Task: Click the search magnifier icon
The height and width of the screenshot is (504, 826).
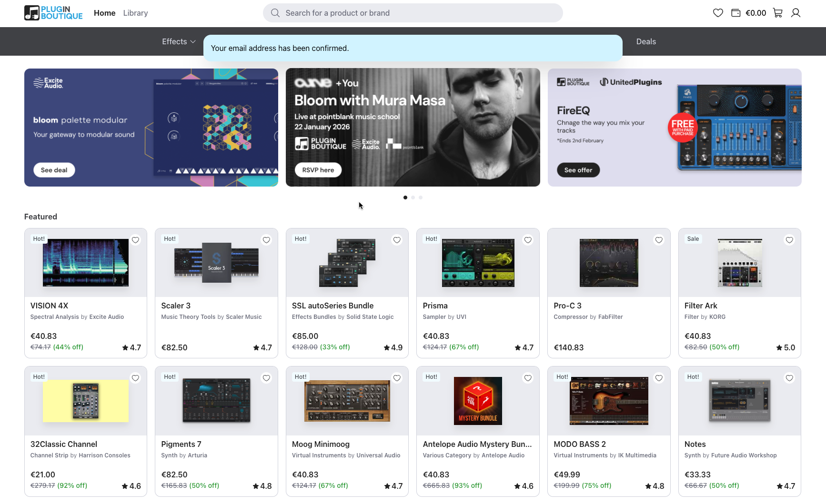Action: pyautogui.click(x=275, y=13)
